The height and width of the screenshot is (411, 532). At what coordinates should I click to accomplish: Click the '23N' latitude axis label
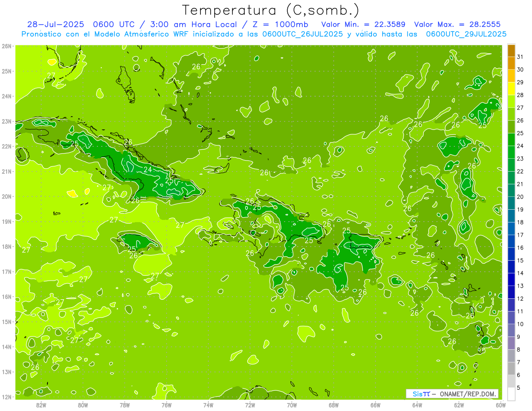tap(6, 121)
